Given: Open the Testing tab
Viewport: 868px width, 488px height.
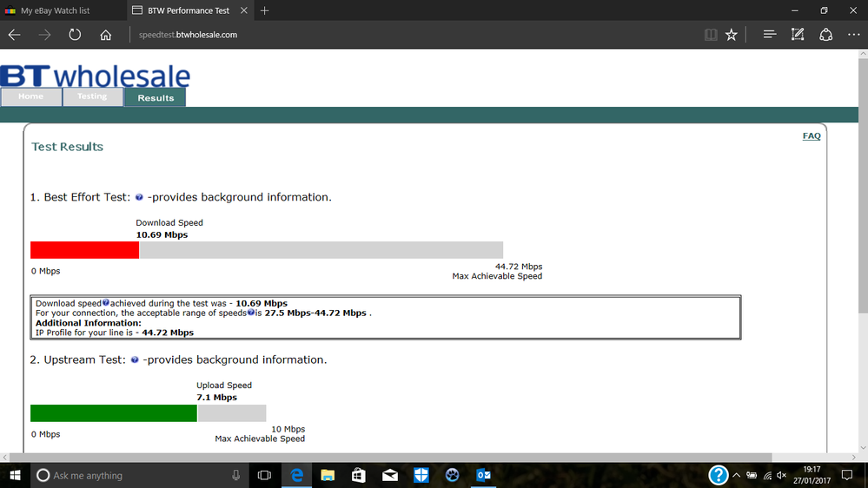Looking at the screenshot, I should tap(92, 96).
